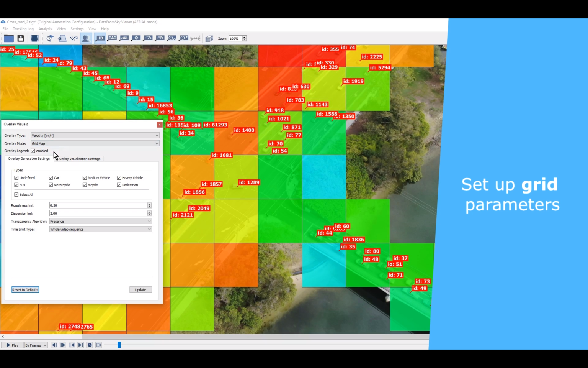Open the Overlay Type dropdown
This screenshot has height=368, width=588.
[95, 135]
